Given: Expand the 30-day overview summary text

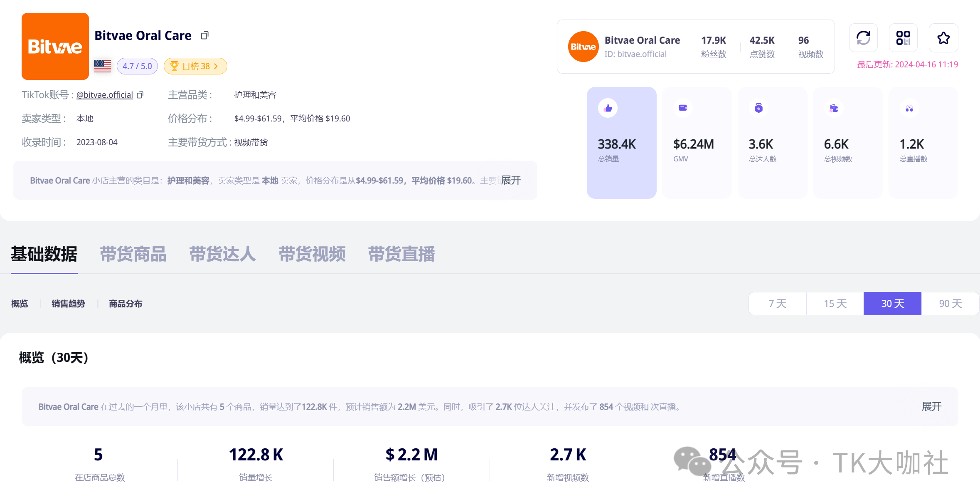Looking at the screenshot, I should (931, 406).
